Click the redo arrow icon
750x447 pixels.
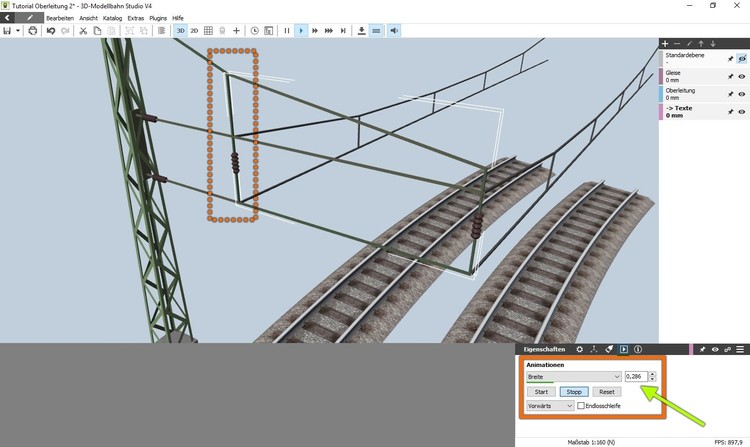click(x=65, y=31)
